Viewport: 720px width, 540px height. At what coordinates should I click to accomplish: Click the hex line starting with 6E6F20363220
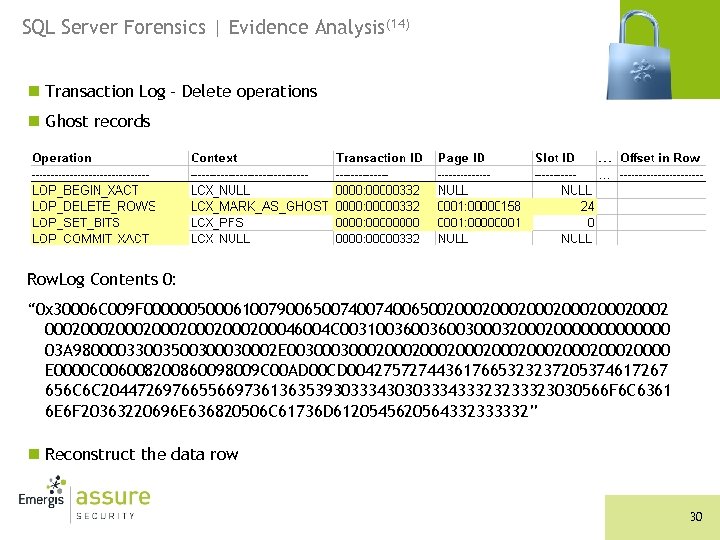tap(291, 411)
